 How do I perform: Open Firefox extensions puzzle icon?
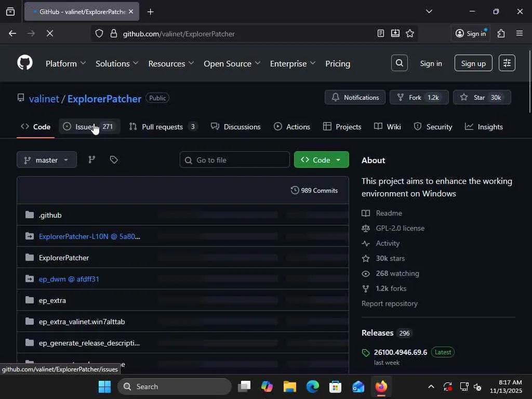coord(501,33)
